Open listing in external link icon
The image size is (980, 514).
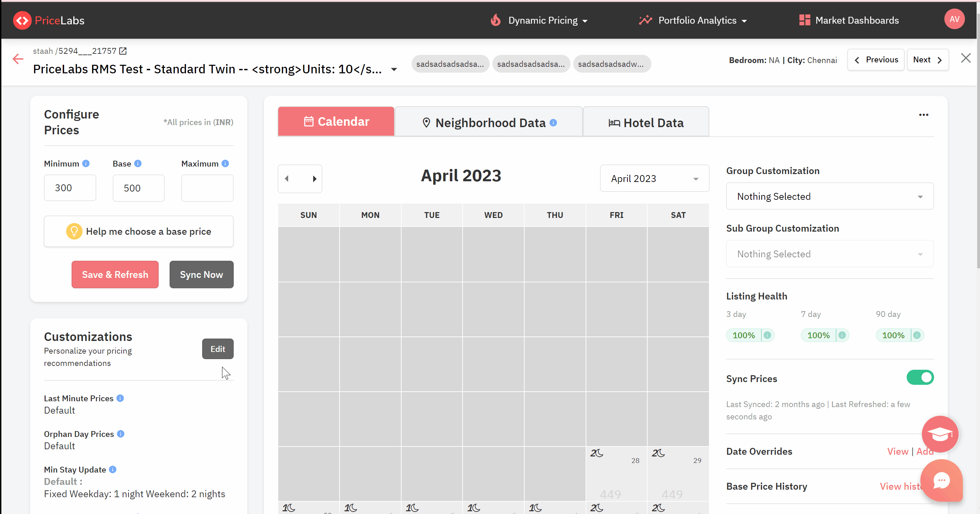[x=123, y=51]
